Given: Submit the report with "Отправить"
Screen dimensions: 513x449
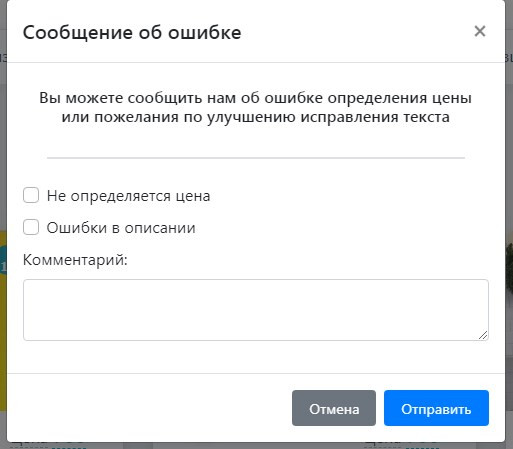Looking at the screenshot, I should click(436, 408).
